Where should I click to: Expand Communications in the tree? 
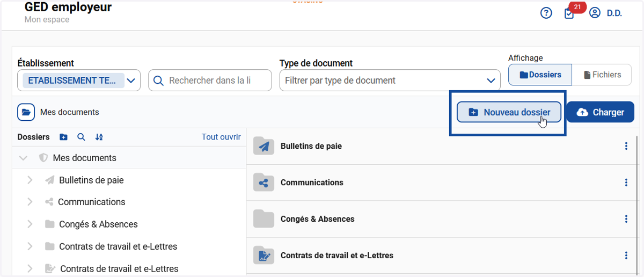click(30, 202)
